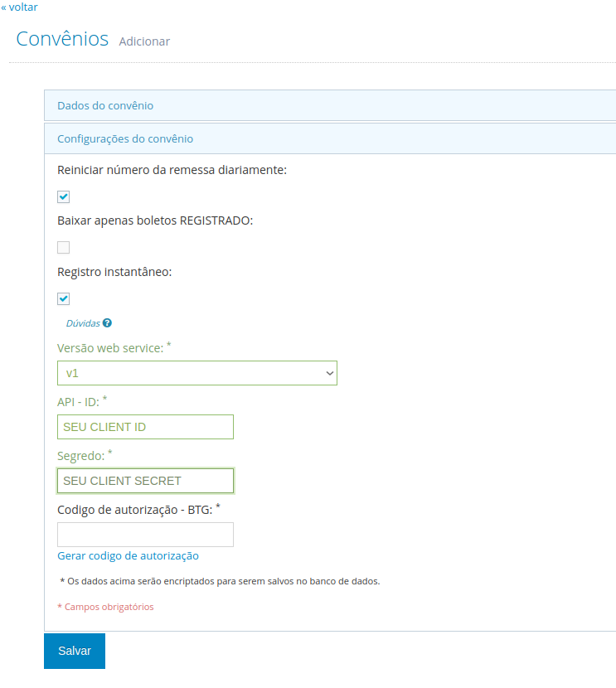Toggle the Registro instantâneo checkbox
The width and height of the screenshot is (616, 688).
point(63,298)
